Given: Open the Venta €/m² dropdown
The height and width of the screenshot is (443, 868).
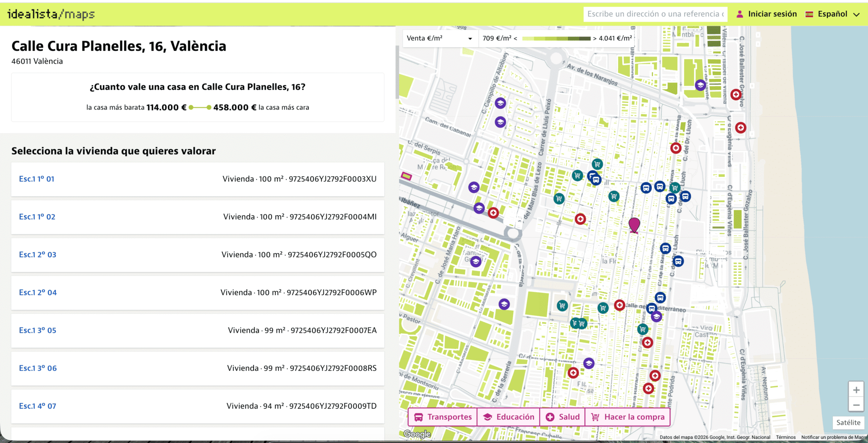Looking at the screenshot, I should pyautogui.click(x=440, y=38).
